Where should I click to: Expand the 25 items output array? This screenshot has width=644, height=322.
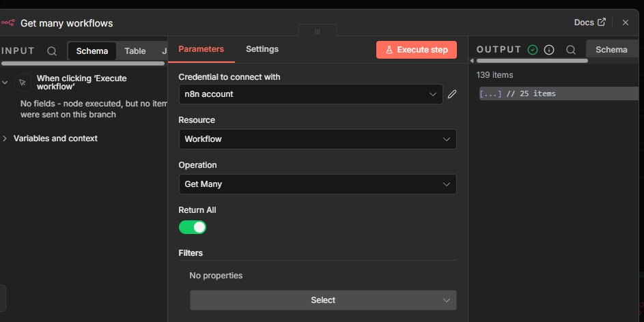(491, 93)
